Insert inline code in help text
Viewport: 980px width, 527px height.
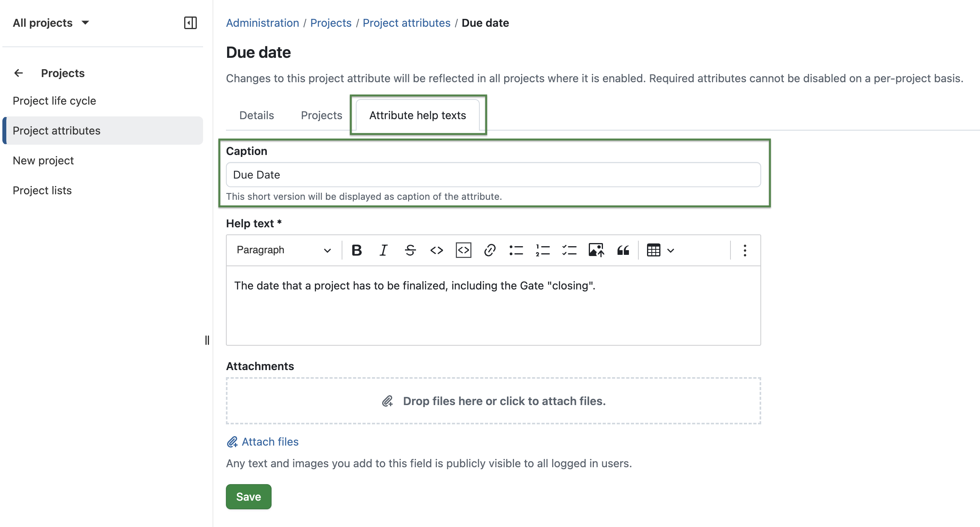pyautogui.click(x=436, y=250)
